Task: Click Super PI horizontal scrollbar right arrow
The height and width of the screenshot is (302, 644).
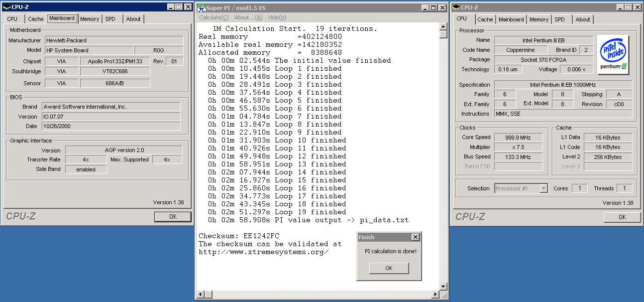Action: click(x=435, y=295)
